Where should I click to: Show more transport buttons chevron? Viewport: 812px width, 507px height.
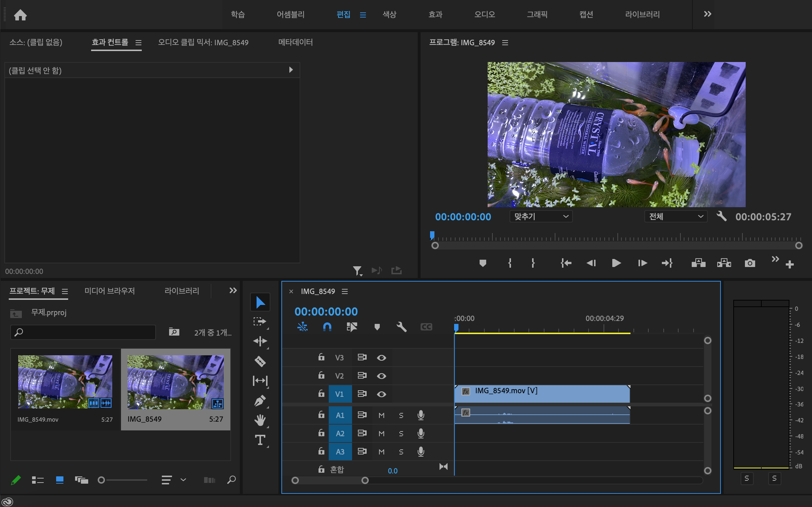(775, 259)
